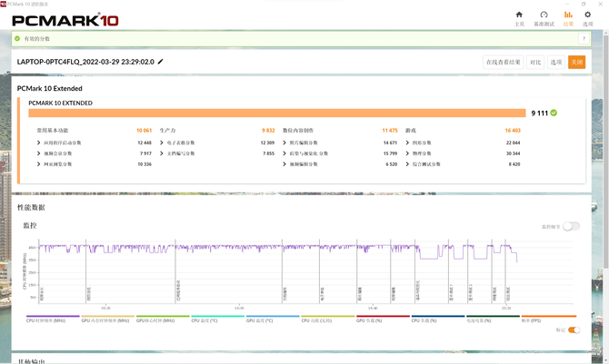Image resolution: width=609 pixels, height=364 pixels.
Task: Toggle the monitoring details (监控细节) switch
Action: (570, 226)
